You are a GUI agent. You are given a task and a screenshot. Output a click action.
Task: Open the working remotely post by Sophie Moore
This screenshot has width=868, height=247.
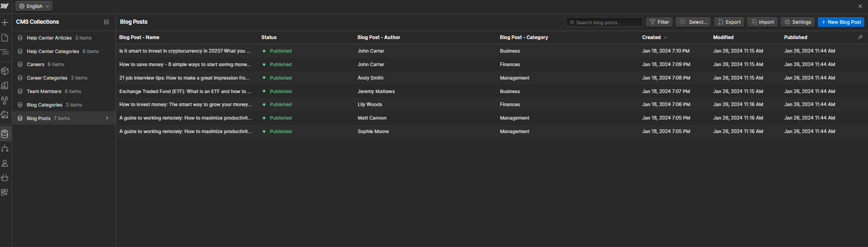pyautogui.click(x=185, y=131)
